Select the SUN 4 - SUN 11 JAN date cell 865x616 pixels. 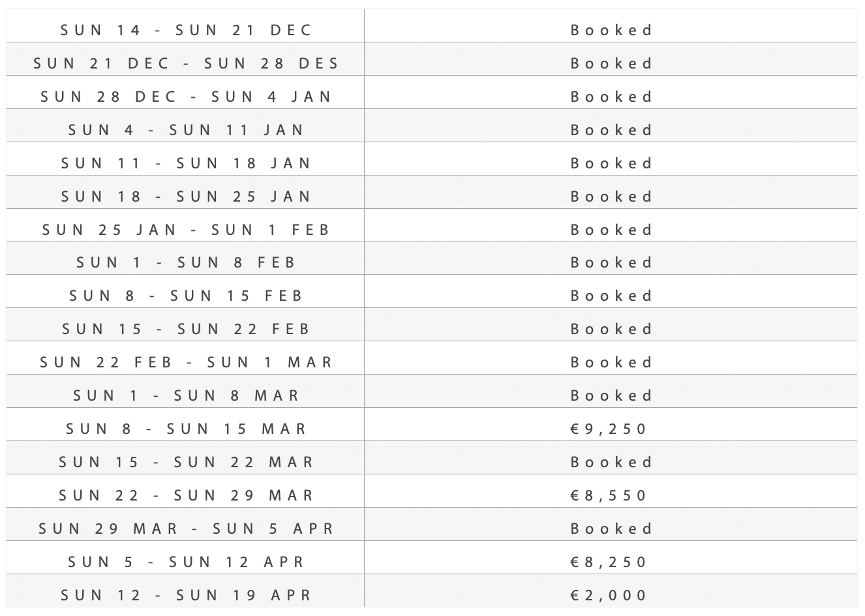[x=187, y=130]
